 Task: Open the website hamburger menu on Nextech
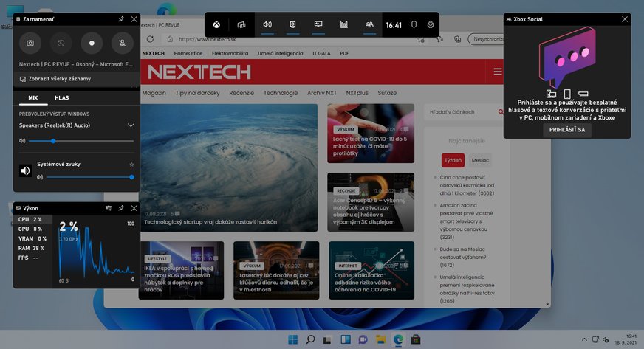[x=497, y=72]
